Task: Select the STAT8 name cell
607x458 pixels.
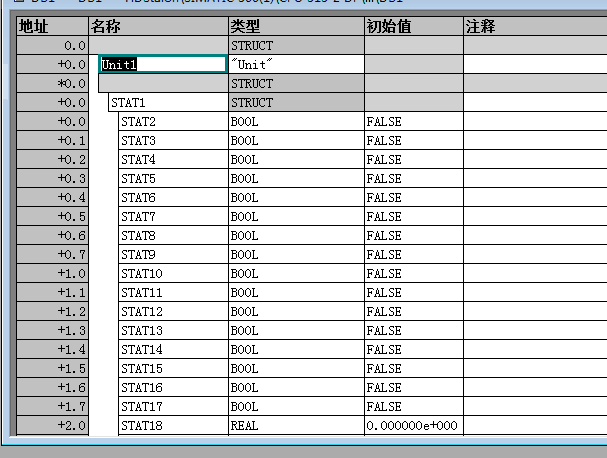Action: tap(173, 235)
